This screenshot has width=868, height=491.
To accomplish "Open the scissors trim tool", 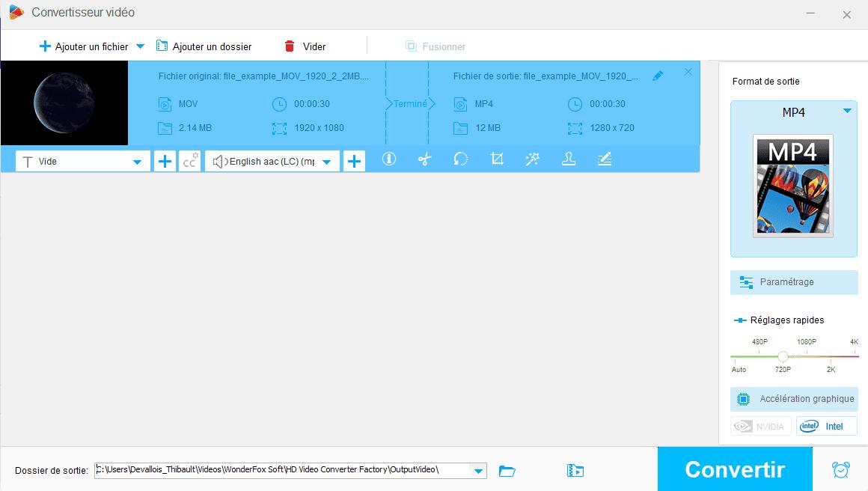I will tap(424, 159).
